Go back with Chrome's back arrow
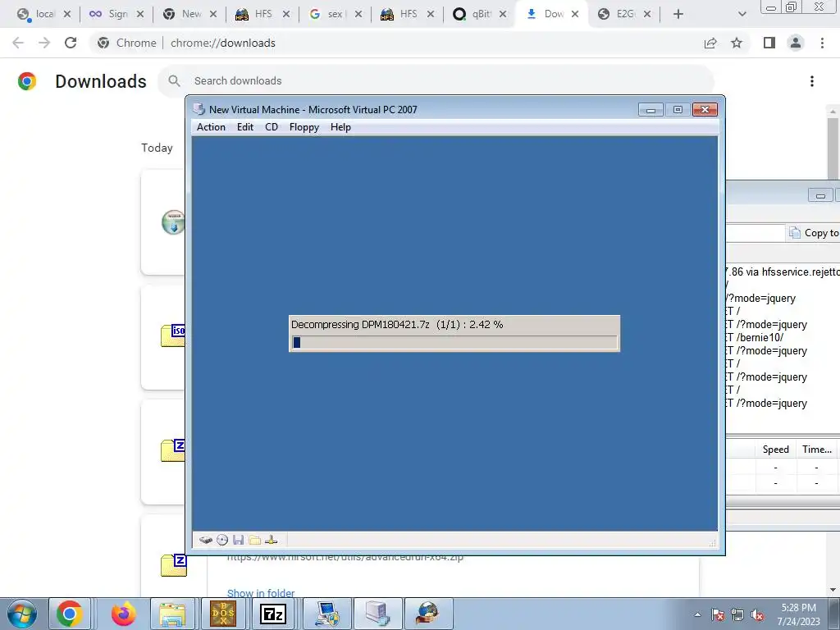 (18, 43)
